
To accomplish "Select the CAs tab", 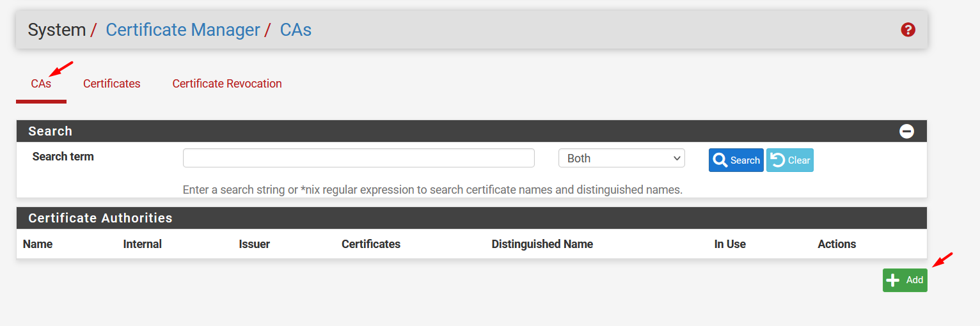I will tap(41, 84).
